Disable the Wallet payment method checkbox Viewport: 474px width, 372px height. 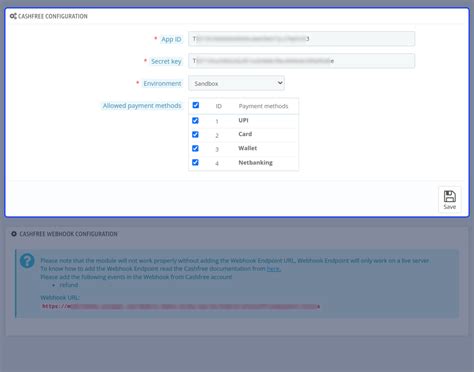coord(195,148)
